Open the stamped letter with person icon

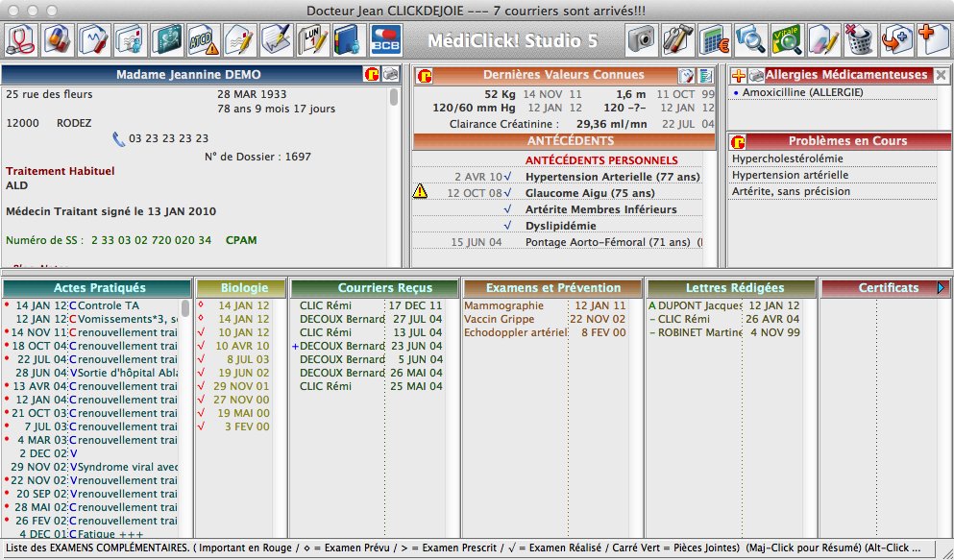(x=132, y=40)
